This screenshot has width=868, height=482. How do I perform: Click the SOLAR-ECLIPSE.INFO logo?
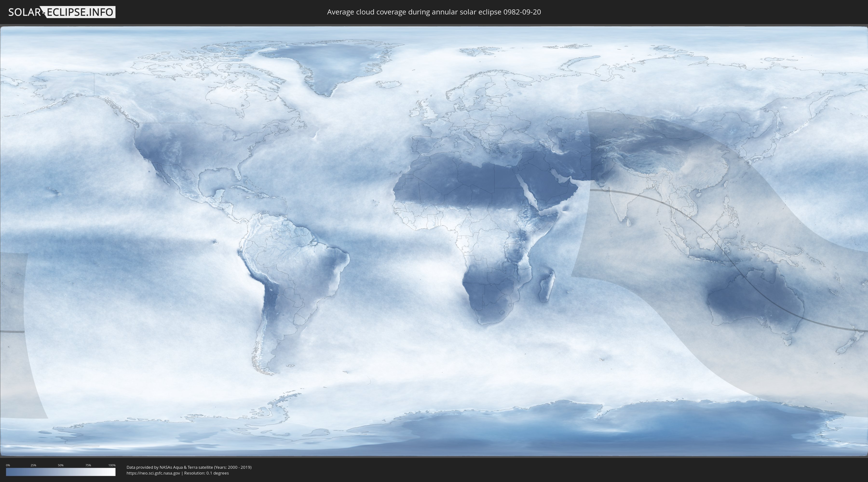click(x=62, y=12)
